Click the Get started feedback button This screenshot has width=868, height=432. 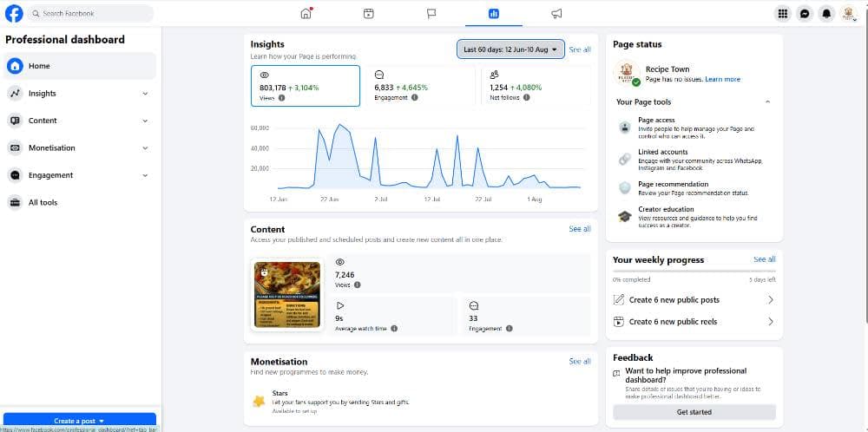click(x=694, y=412)
